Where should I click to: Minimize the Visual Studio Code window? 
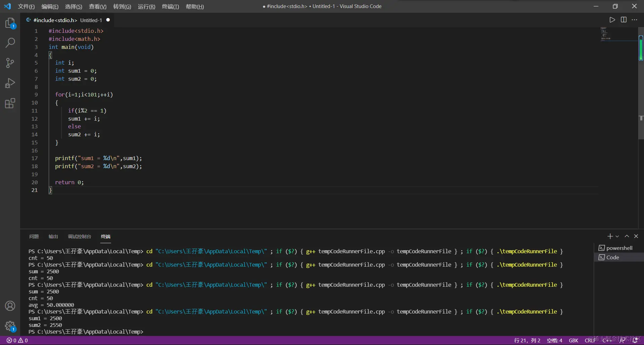point(596,6)
